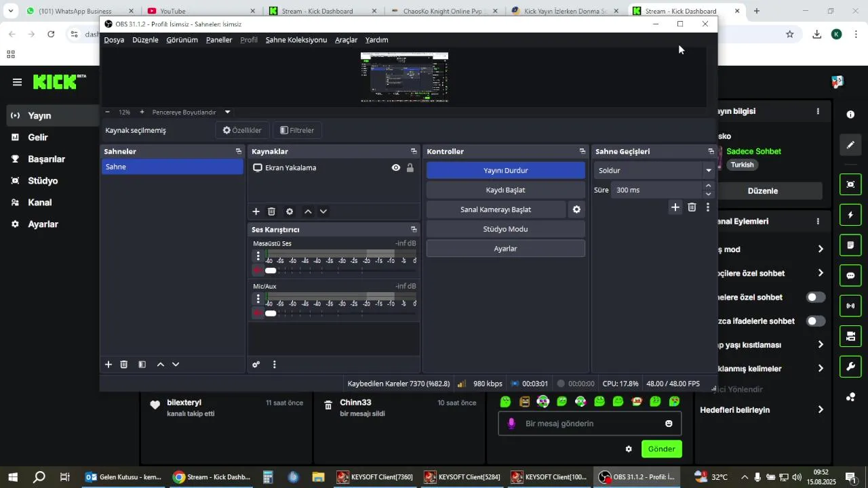
Task: Open File Explorer from Windows taskbar
Action: click(x=317, y=477)
